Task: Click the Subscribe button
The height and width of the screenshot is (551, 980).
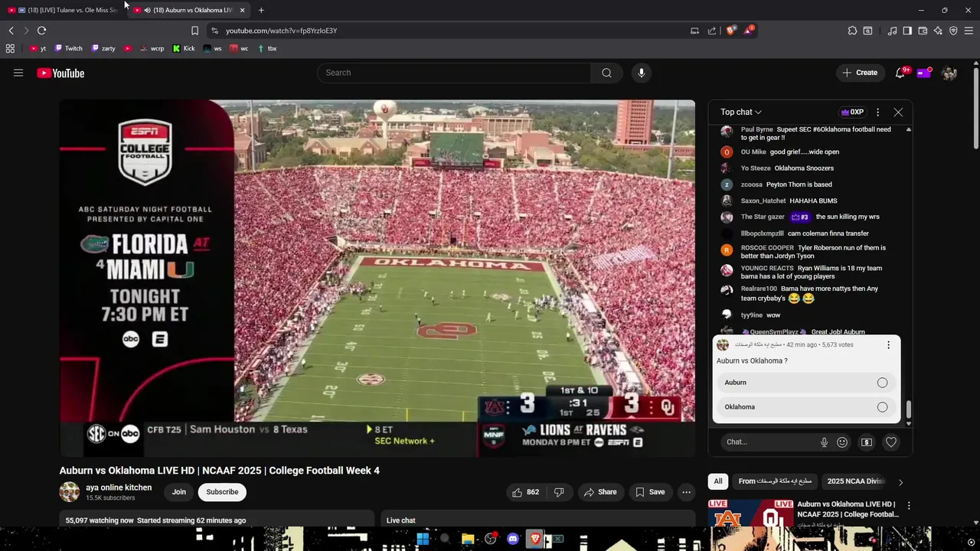Action: [x=222, y=492]
